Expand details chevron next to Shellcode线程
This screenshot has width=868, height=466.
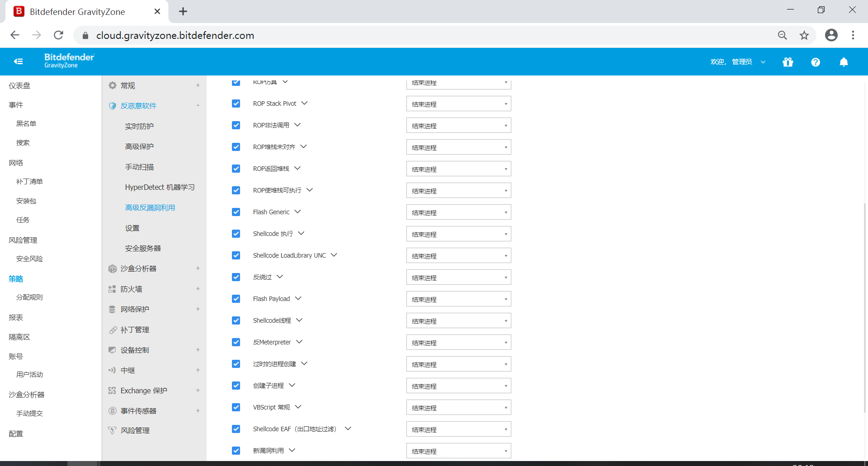tap(299, 320)
